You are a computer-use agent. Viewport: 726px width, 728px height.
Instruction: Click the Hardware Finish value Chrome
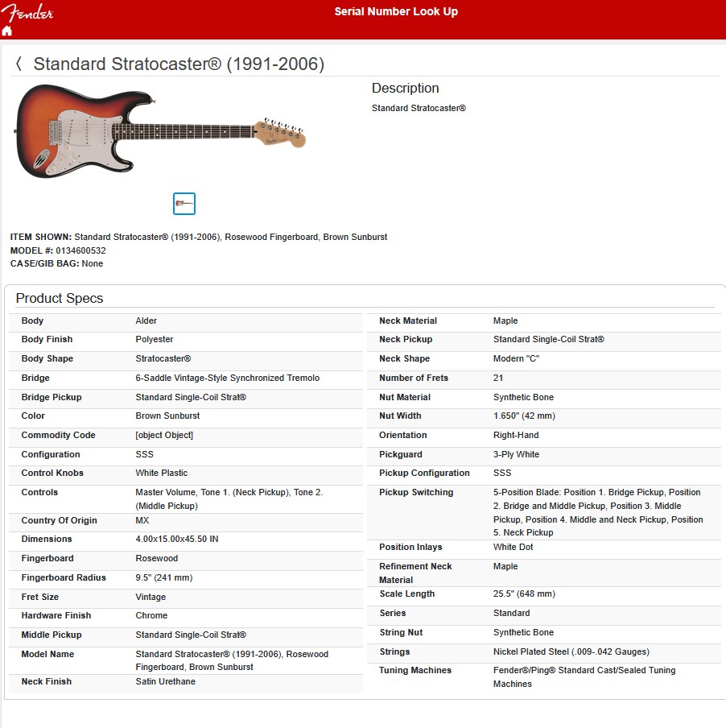(x=151, y=615)
